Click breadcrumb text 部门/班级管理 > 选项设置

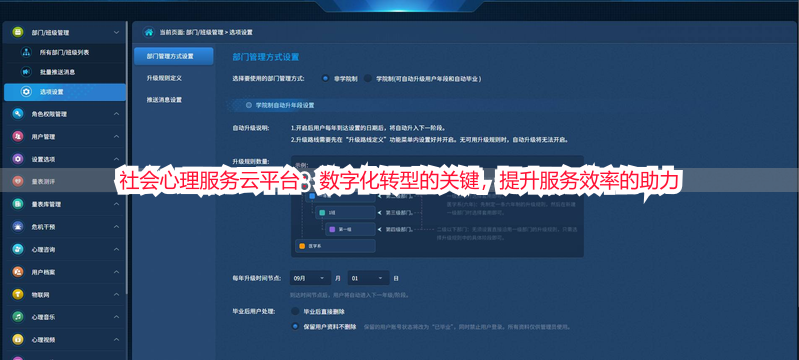coord(219,32)
